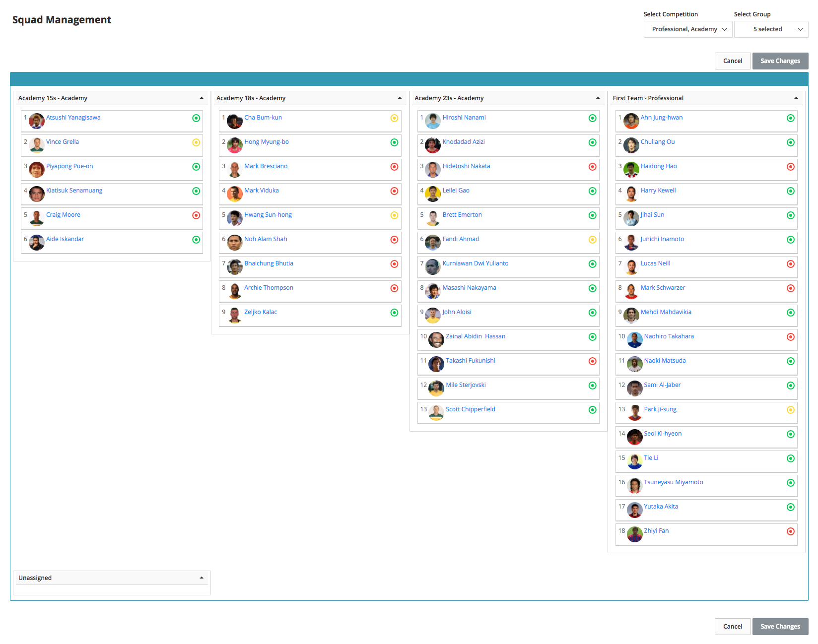The image size is (818, 644).
Task: Open Brett Emerton player link
Action: (x=462, y=215)
